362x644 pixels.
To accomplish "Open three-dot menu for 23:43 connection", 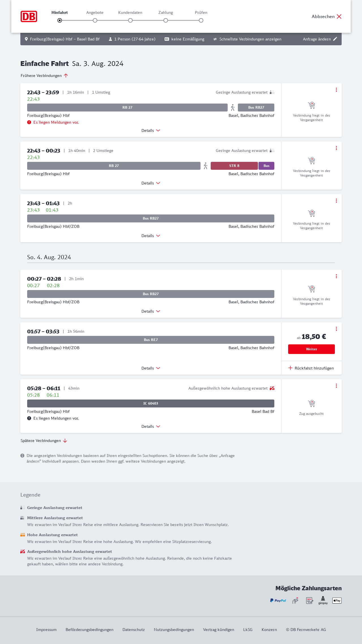I will pos(336,201).
